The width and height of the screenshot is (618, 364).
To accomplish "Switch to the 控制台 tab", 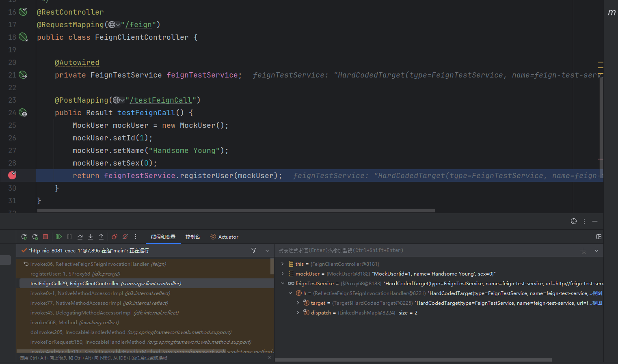I will click(192, 237).
